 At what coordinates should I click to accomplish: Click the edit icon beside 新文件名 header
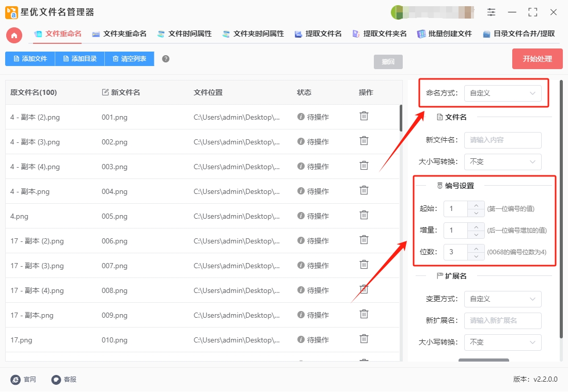[105, 92]
